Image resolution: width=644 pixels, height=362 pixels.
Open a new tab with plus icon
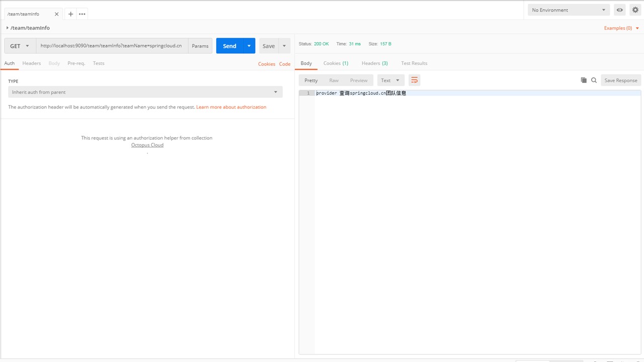click(70, 14)
